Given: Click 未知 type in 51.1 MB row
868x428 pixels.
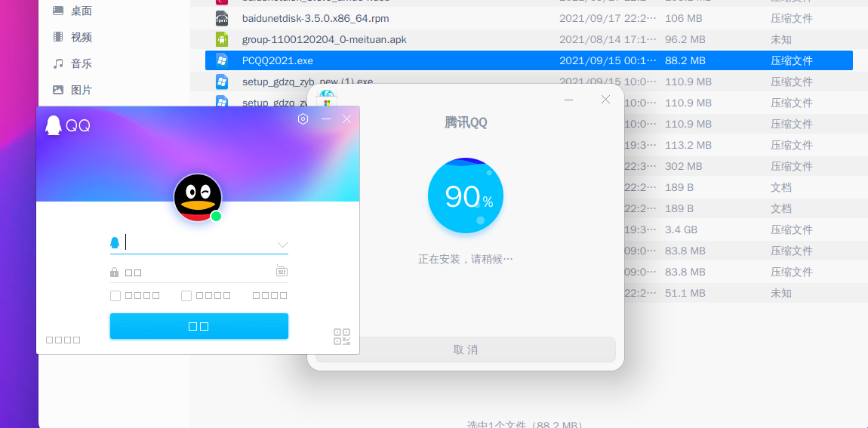Looking at the screenshot, I should 781,293.
